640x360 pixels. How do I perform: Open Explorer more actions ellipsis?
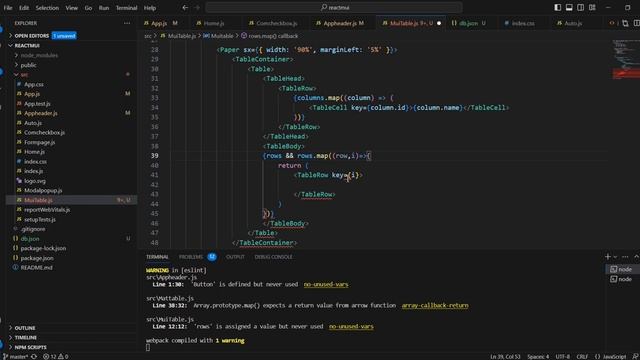click(x=127, y=23)
